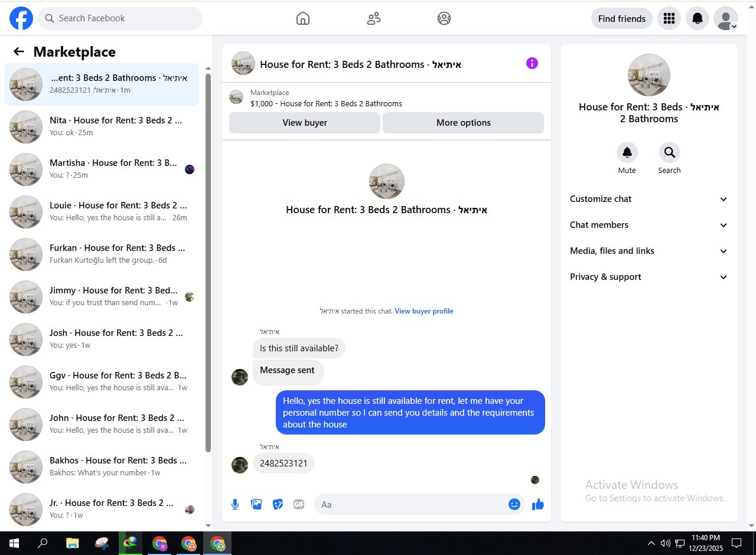
Task: Open the Martisha conversation
Action: 102,169
